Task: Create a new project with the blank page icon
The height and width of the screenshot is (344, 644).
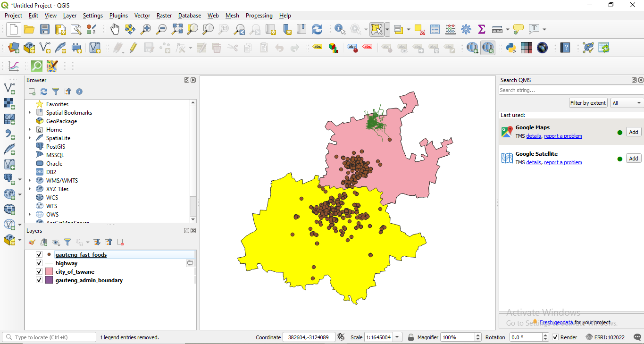Action: (13, 29)
